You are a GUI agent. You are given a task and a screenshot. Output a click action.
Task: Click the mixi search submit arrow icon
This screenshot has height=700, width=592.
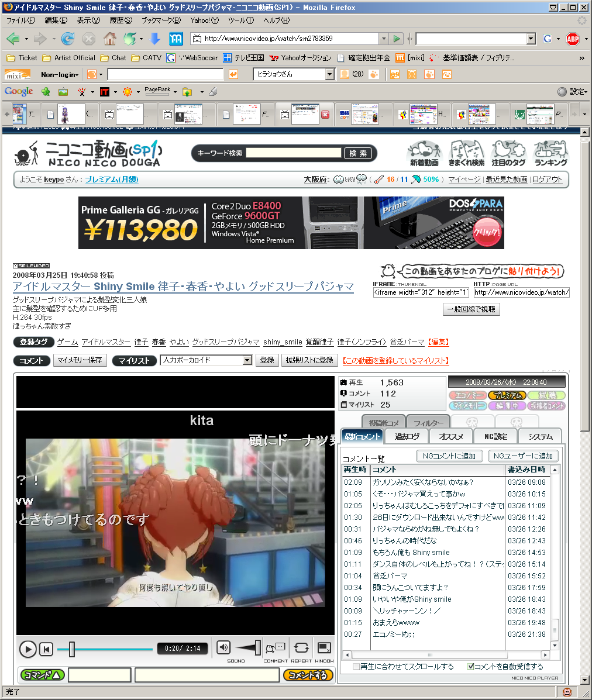click(x=233, y=74)
